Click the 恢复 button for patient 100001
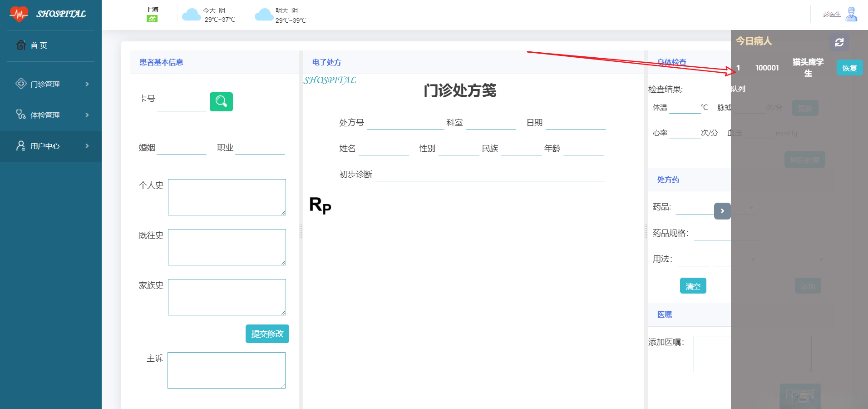This screenshot has height=409, width=868. coord(849,68)
